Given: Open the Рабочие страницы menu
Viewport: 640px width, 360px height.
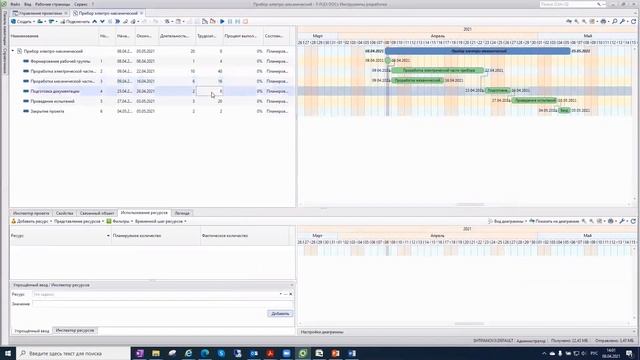Looking at the screenshot, I should (52, 4).
